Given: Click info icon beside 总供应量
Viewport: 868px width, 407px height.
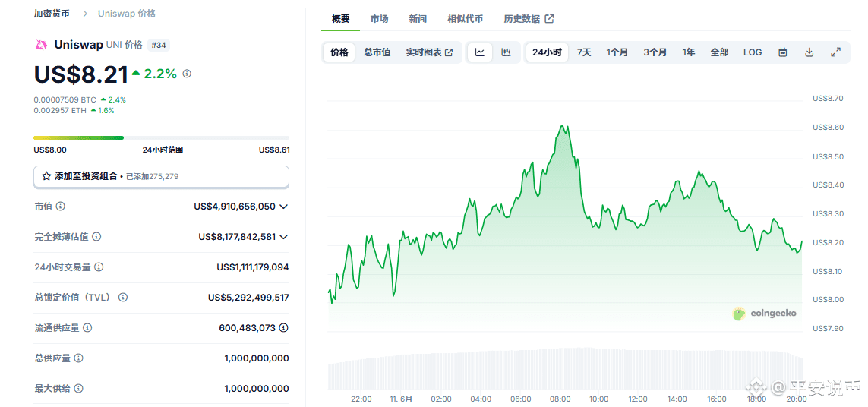Looking at the screenshot, I should pyautogui.click(x=79, y=358).
